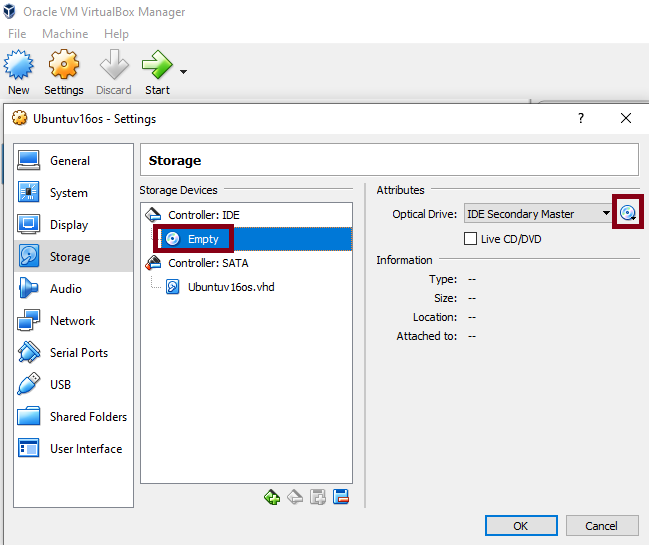Enable the Live CD/DVD checkbox
The width and height of the screenshot is (649, 545).
click(x=470, y=239)
